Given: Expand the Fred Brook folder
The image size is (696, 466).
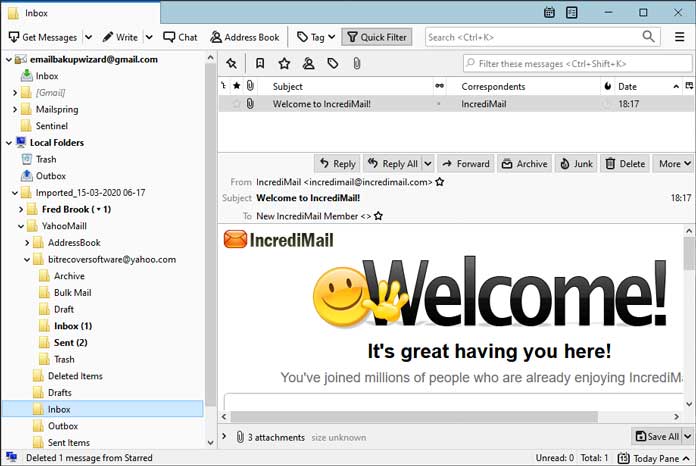Looking at the screenshot, I should pos(21,209).
